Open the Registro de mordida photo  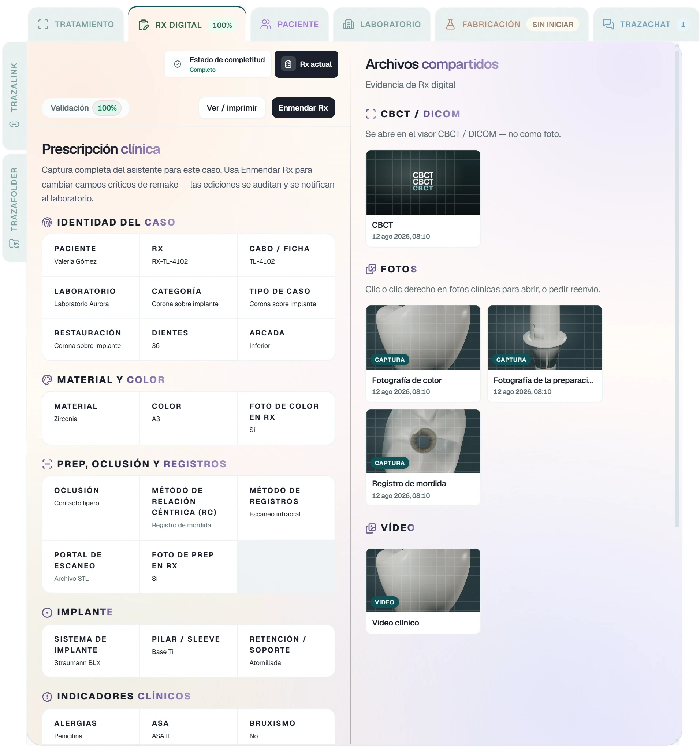pos(423,457)
